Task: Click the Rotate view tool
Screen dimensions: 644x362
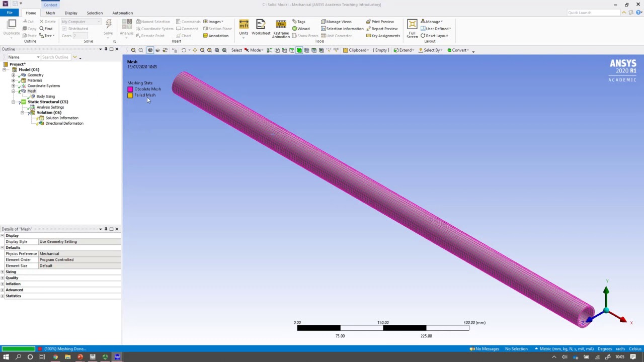Action: (x=184, y=50)
